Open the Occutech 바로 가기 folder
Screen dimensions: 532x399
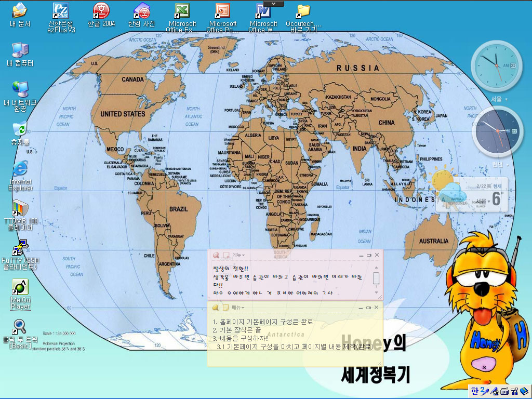point(303,18)
